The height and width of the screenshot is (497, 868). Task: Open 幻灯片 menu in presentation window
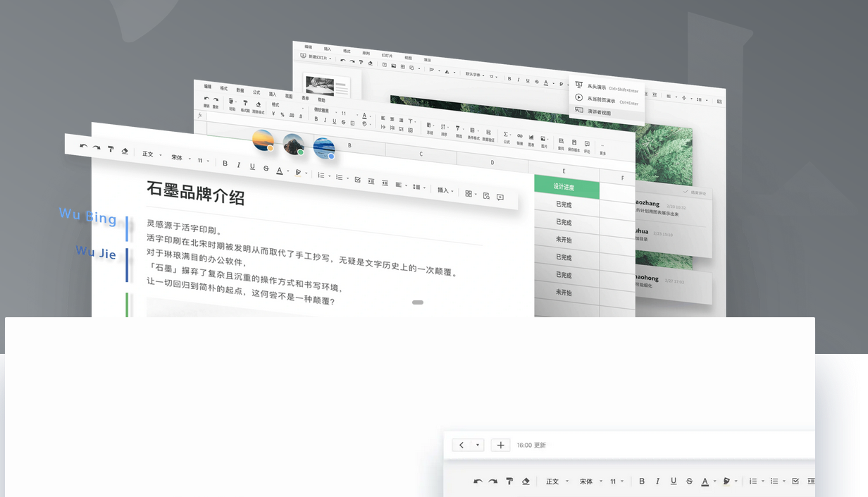click(x=387, y=55)
